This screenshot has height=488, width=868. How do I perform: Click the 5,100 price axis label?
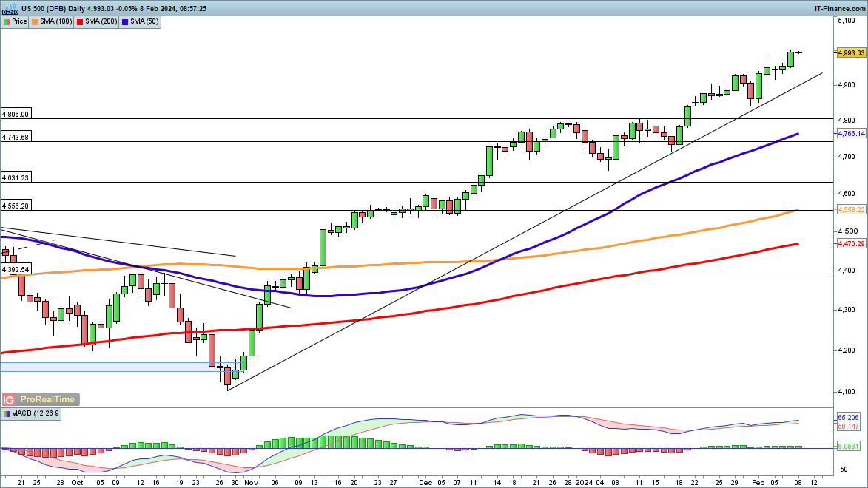(x=847, y=21)
